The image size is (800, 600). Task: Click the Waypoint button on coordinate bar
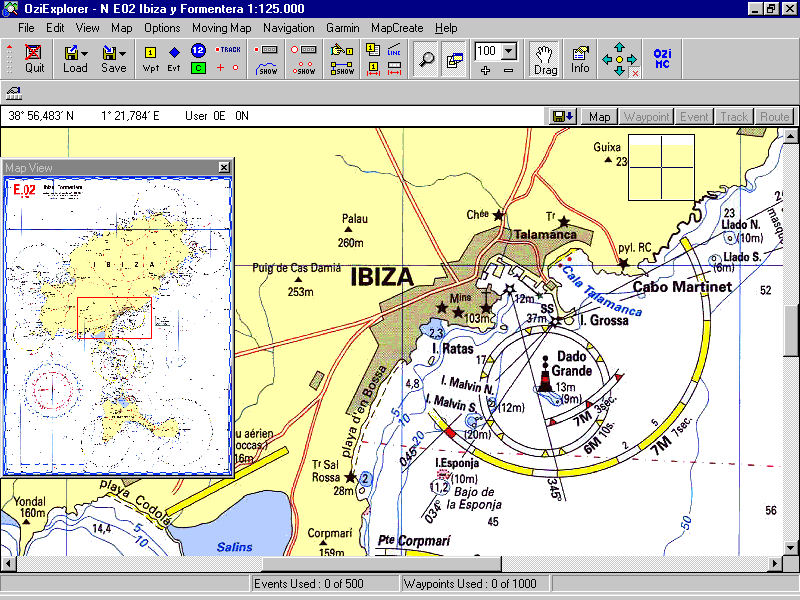click(x=646, y=116)
